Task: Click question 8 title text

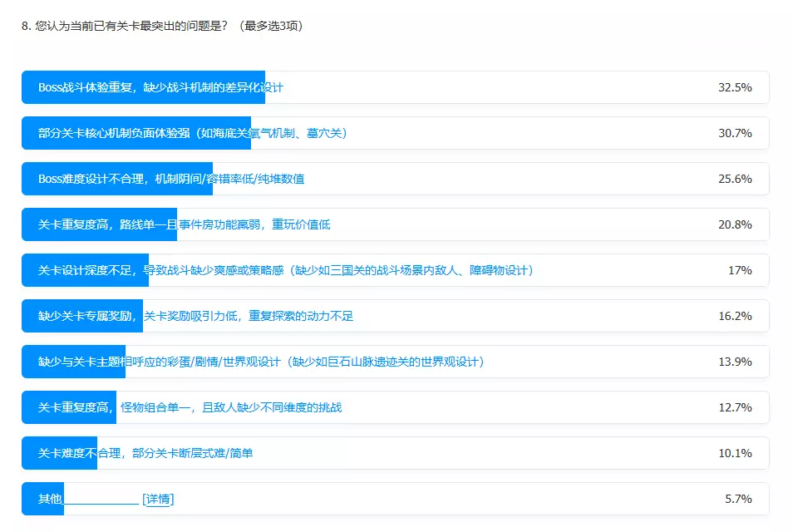Action: coord(162,26)
